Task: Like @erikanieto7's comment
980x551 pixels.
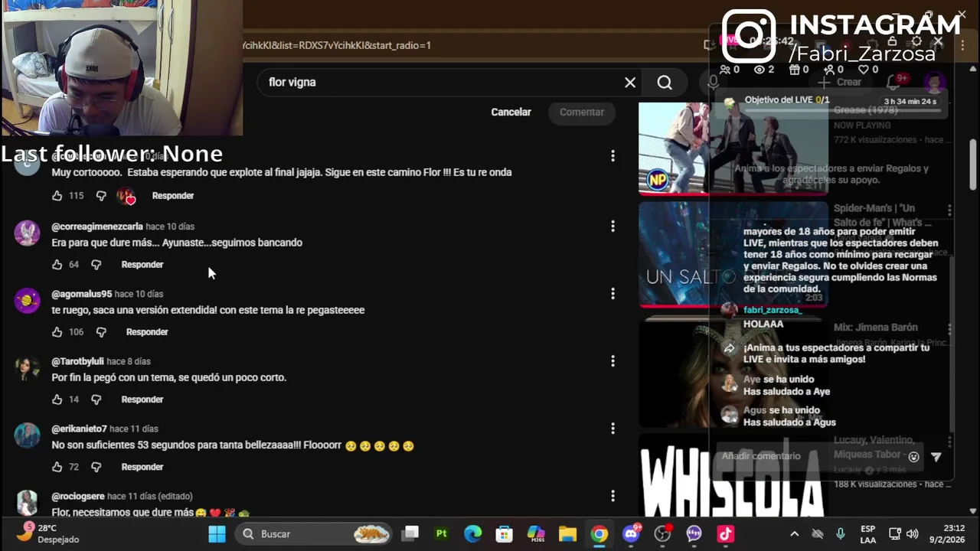Action: 57,467
